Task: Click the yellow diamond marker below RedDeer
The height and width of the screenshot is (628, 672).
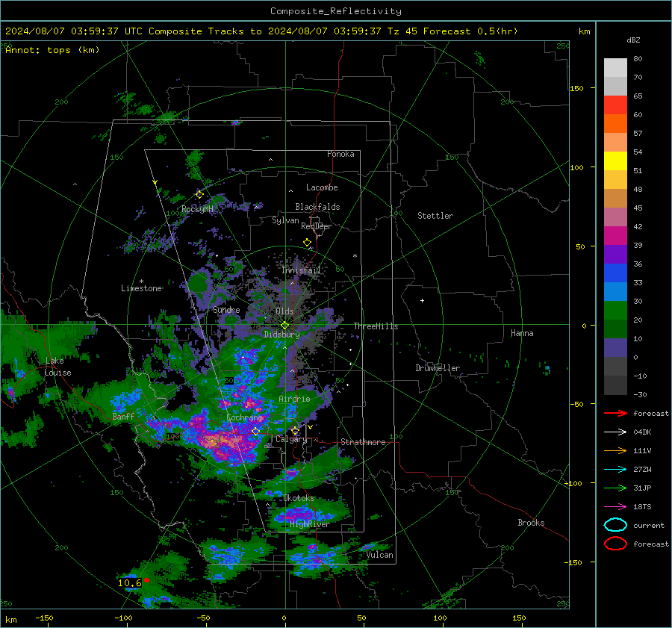Action: click(308, 243)
